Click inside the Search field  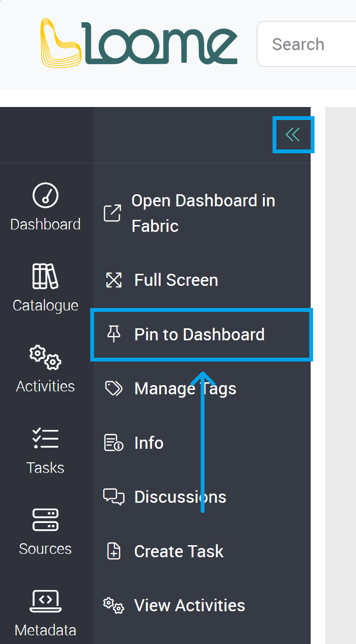(309, 44)
